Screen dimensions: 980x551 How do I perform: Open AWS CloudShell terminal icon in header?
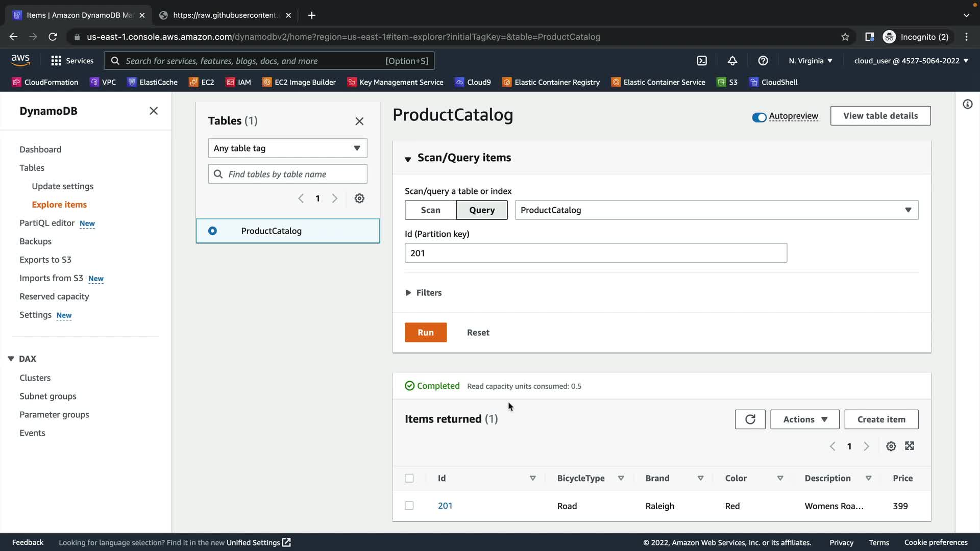click(x=702, y=61)
